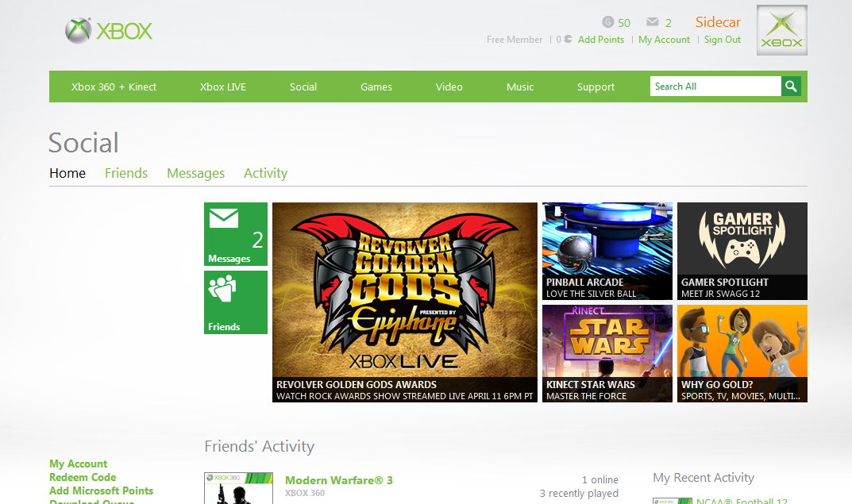Open the Music menu
The image size is (852, 504).
[520, 87]
